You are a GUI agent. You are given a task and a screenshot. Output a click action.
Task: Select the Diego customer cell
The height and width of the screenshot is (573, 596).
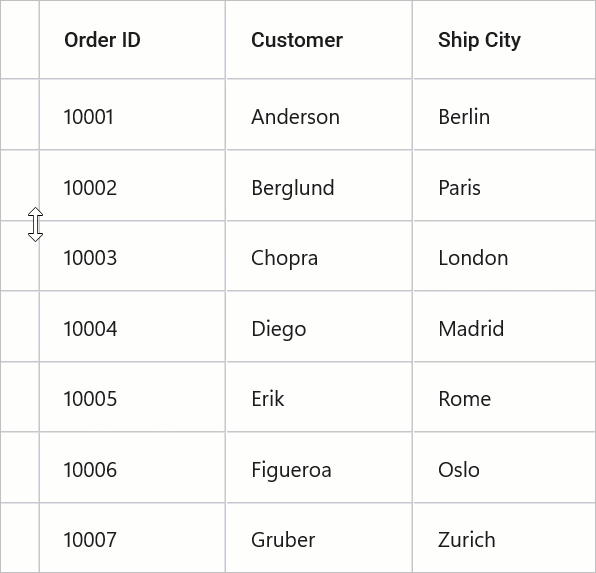click(319, 326)
